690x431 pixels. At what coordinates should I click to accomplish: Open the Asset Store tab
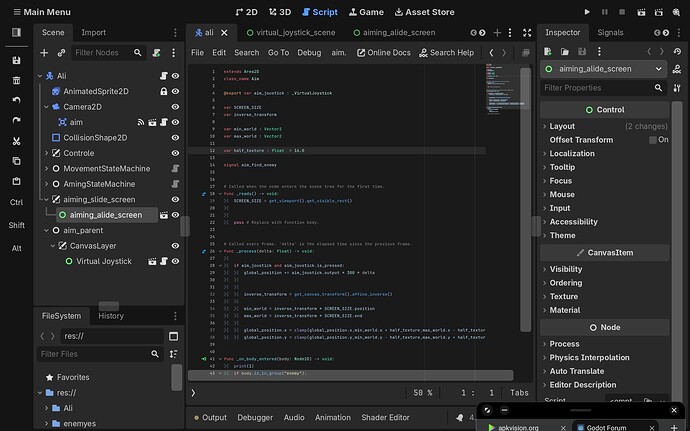click(x=424, y=12)
